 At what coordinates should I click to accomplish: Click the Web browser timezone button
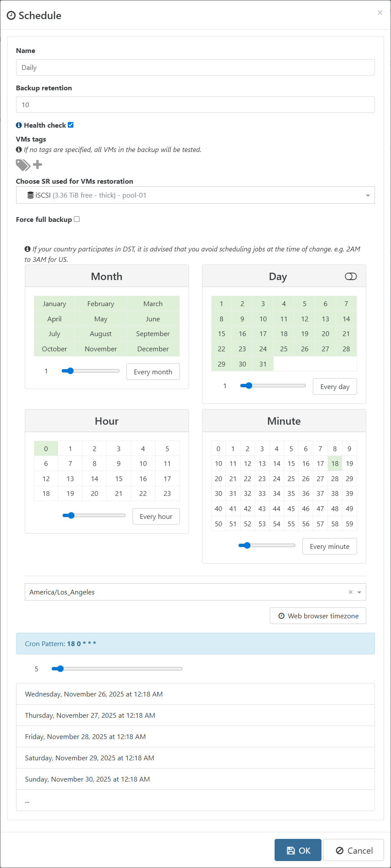tap(318, 616)
